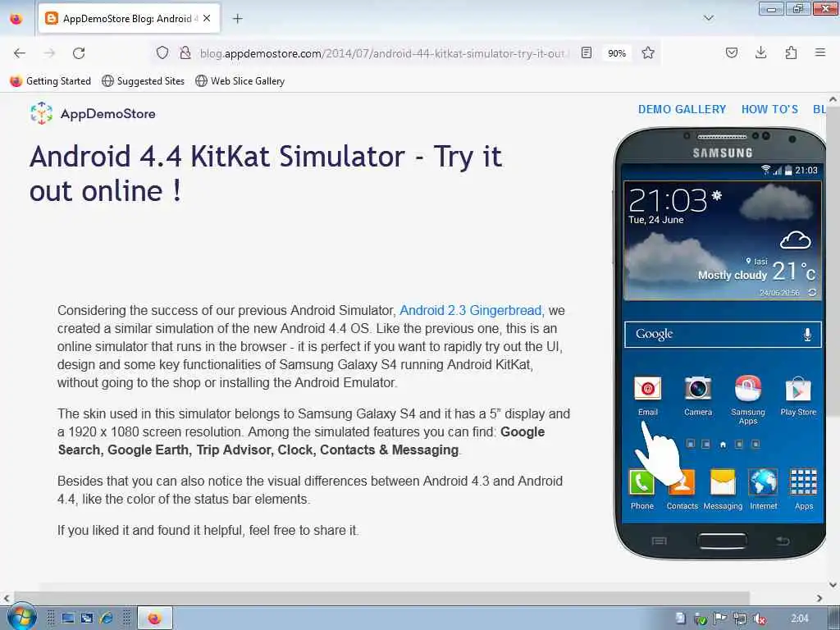Tap Samsung Apps icon on phone
Image resolution: width=840 pixels, height=630 pixels.
pyautogui.click(x=748, y=399)
